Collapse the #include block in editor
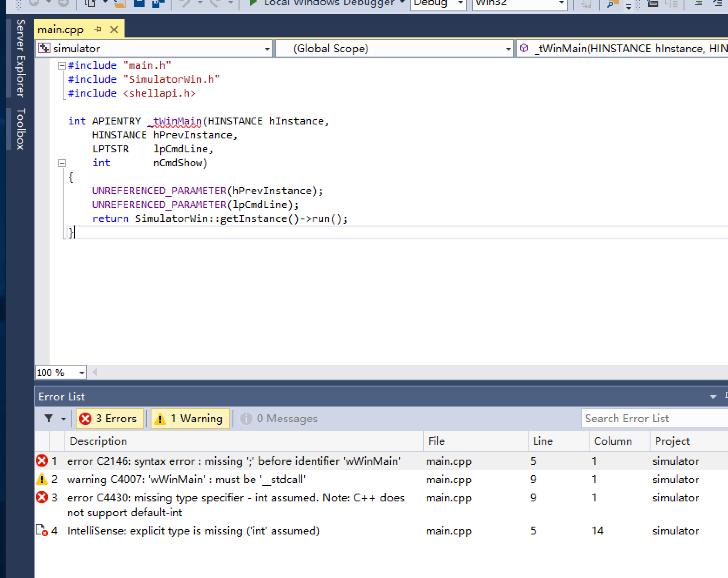 point(62,65)
